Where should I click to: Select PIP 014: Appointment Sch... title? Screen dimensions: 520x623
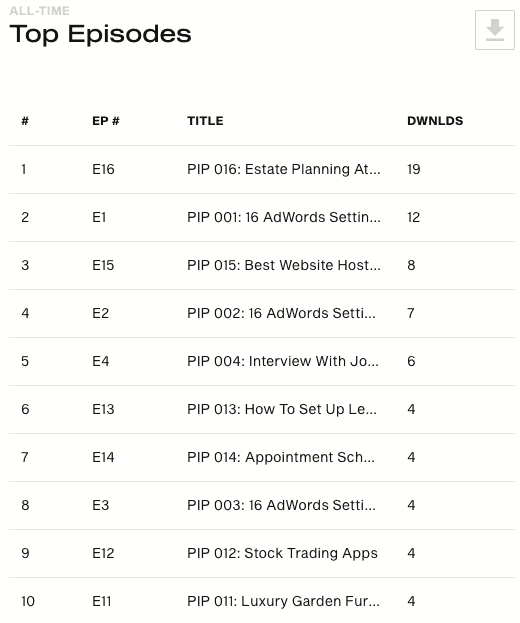[280, 457]
